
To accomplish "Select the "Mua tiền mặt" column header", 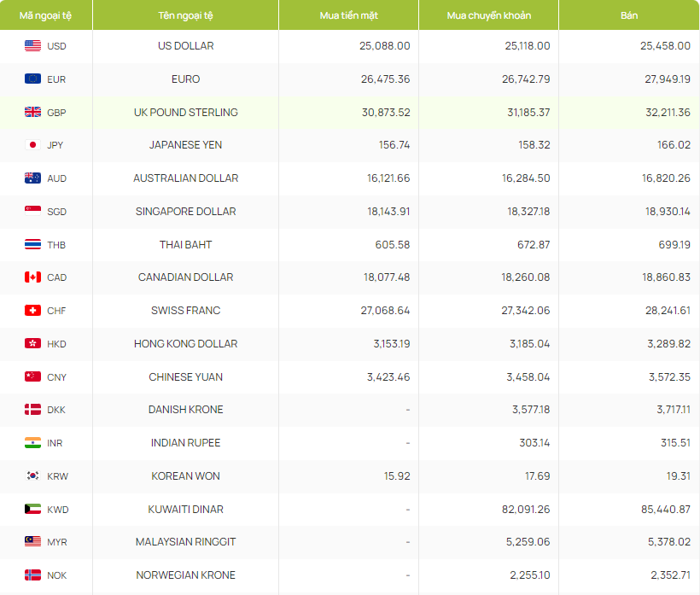I will click(x=348, y=16).
